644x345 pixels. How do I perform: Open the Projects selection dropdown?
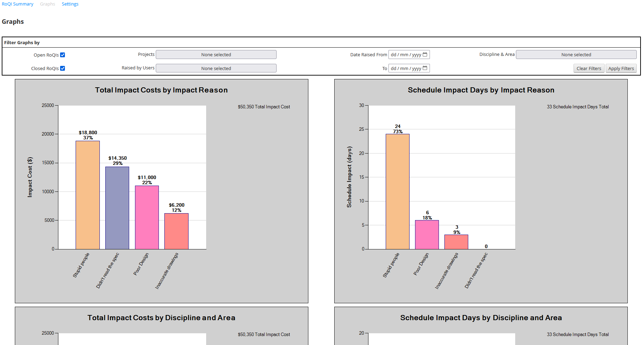216,55
